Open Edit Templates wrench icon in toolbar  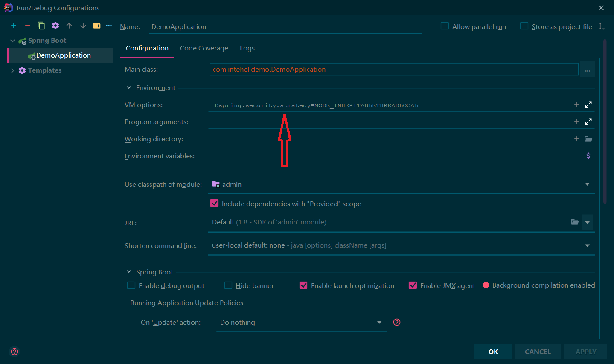click(x=55, y=26)
